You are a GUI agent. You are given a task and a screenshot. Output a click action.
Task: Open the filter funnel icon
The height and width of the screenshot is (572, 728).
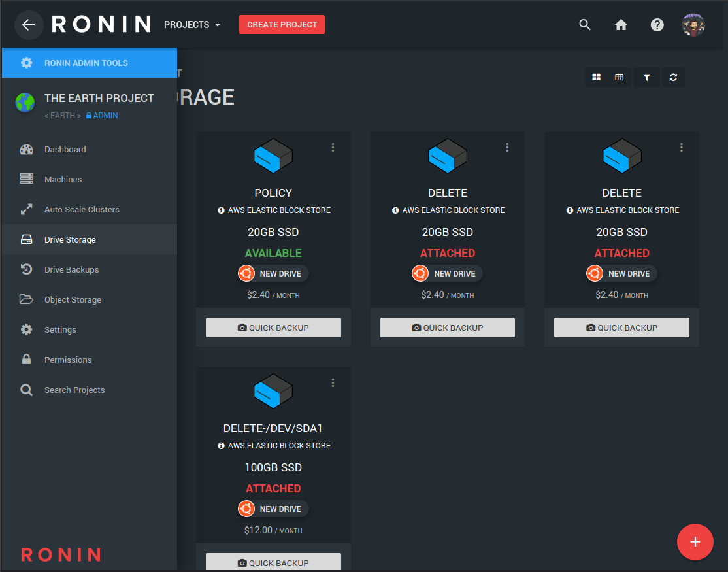pyautogui.click(x=646, y=77)
